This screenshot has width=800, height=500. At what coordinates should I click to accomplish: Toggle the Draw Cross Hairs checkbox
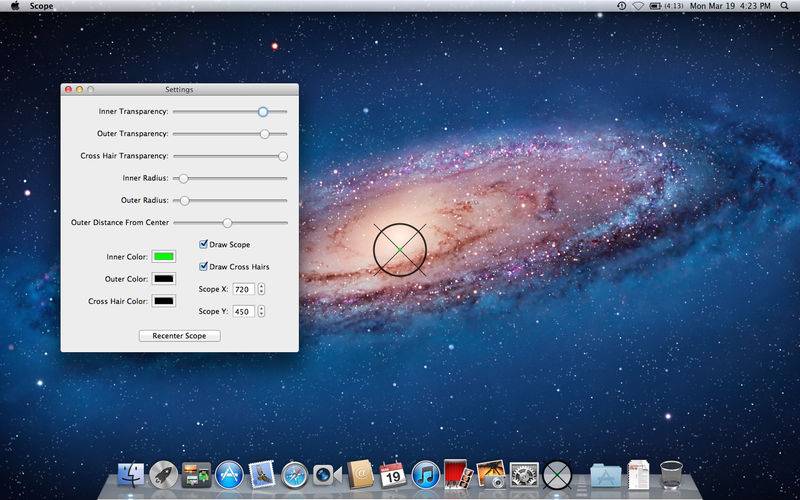pyautogui.click(x=204, y=267)
